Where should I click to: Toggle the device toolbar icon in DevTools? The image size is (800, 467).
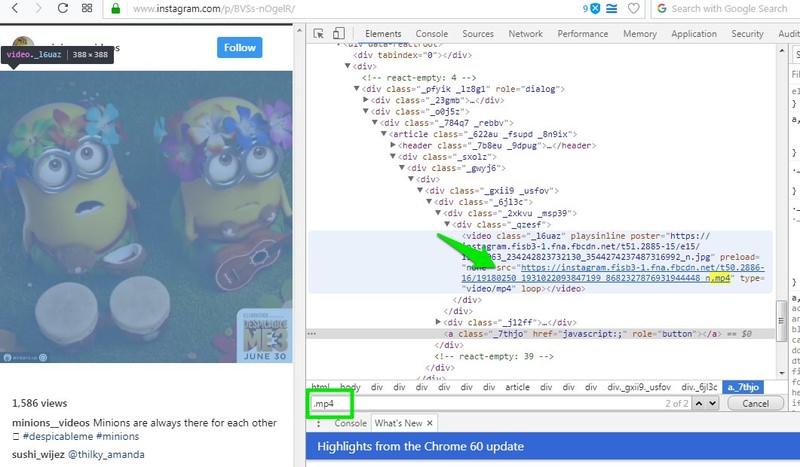point(341,33)
